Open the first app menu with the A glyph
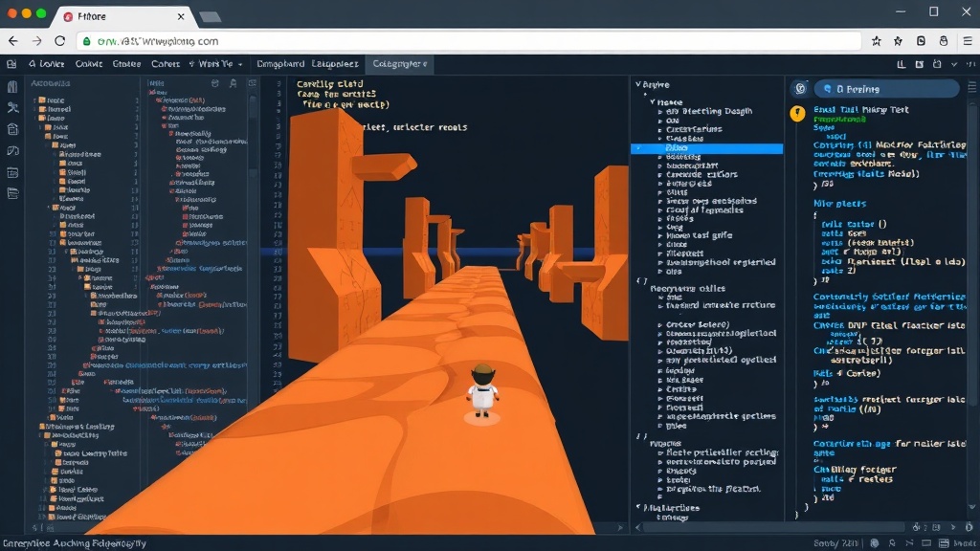Image resolution: width=980 pixels, height=551 pixels. click(x=46, y=64)
